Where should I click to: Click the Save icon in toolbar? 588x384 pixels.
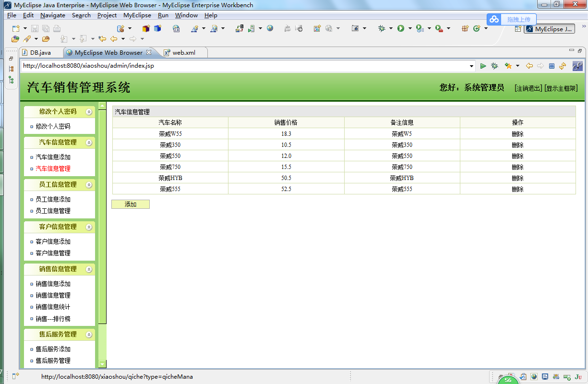[x=35, y=29]
